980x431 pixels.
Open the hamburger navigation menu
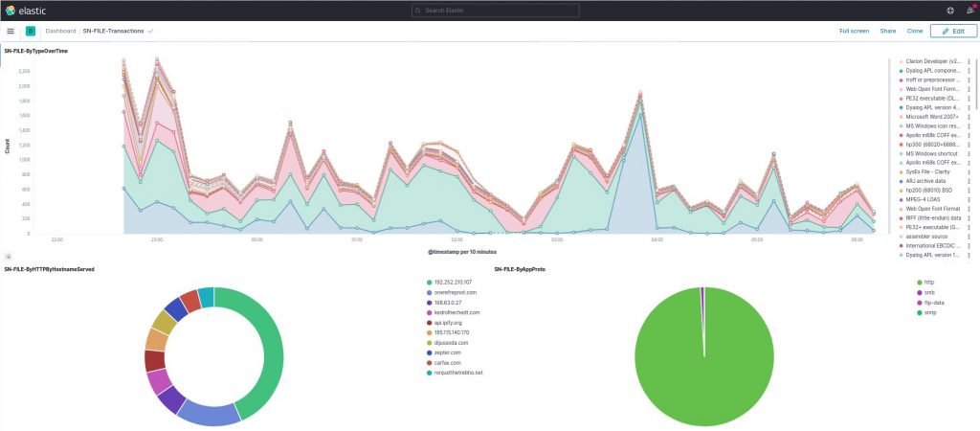11,31
